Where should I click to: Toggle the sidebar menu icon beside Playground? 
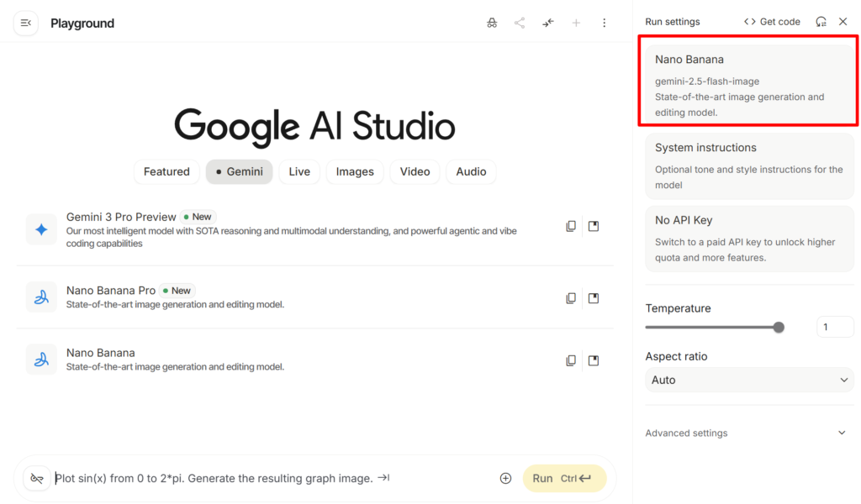(25, 23)
